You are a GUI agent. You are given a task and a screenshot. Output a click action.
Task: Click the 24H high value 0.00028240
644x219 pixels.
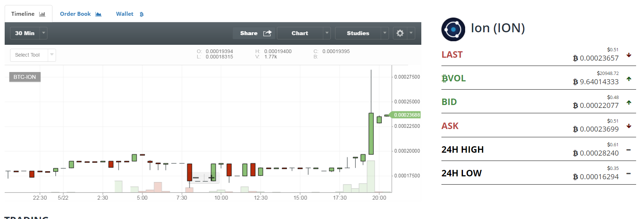tap(599, 153)
